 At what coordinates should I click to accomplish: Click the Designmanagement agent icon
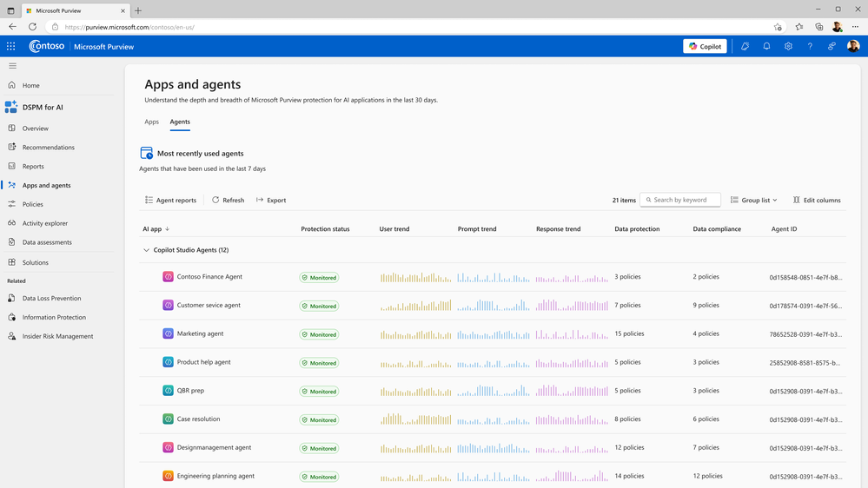(x=168, y=447)
